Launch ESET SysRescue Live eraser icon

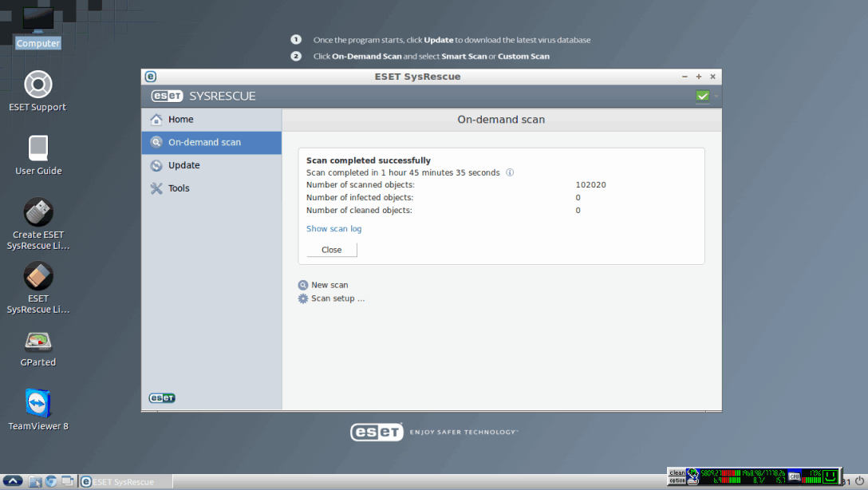tap(38, 275)
